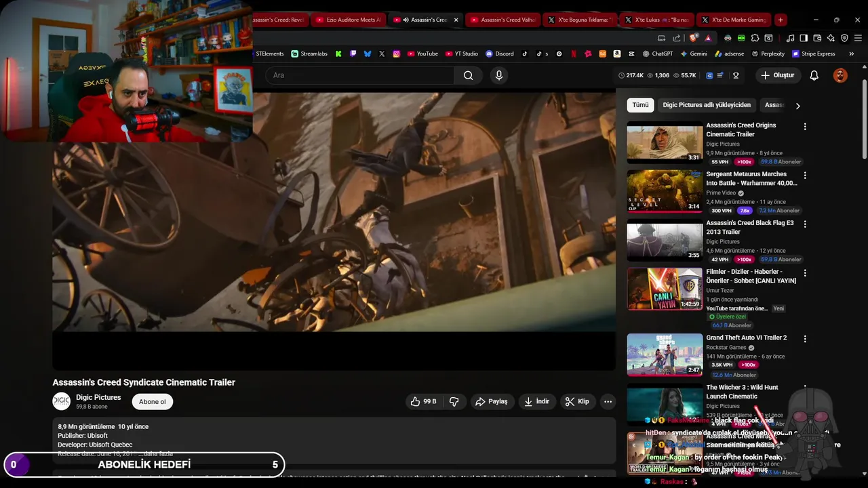This screenshot has height=488, width=868.
Task: Activate voice search microphone icon
Action: (x=499, y=75)
